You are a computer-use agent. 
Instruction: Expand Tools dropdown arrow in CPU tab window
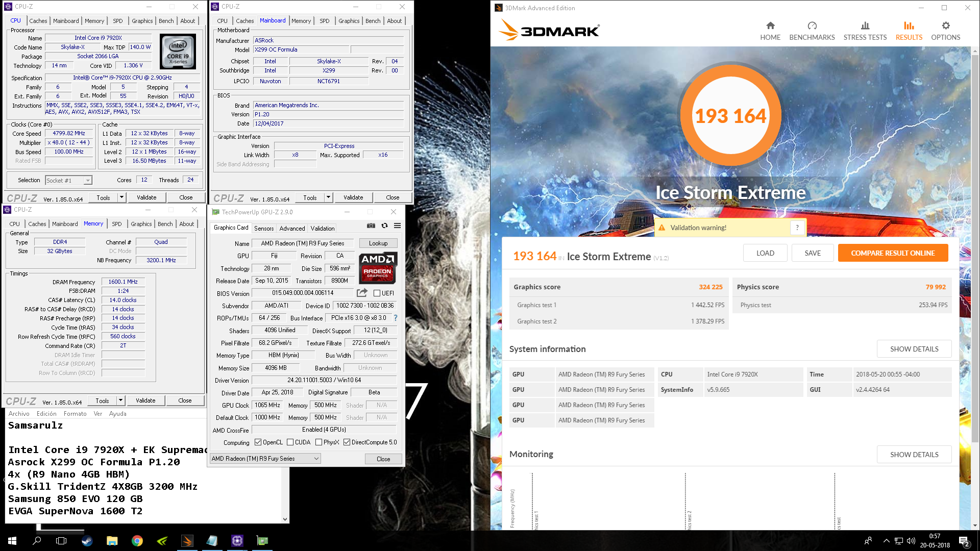121,197
